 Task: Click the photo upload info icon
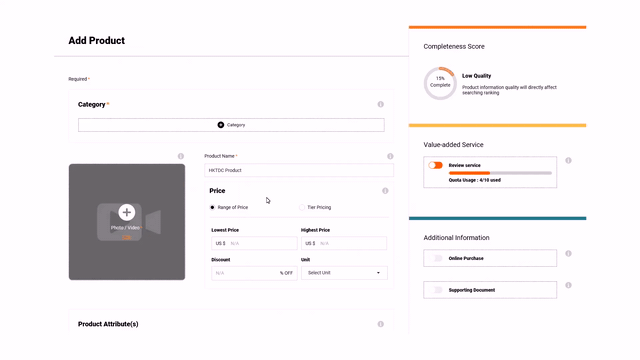click(x=181, y=156)
